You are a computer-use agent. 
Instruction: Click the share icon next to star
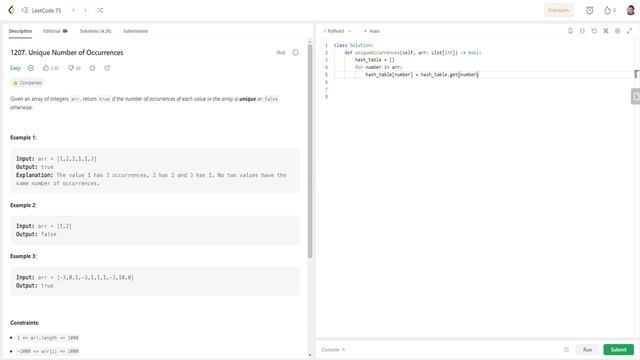[x=107, y=68]
